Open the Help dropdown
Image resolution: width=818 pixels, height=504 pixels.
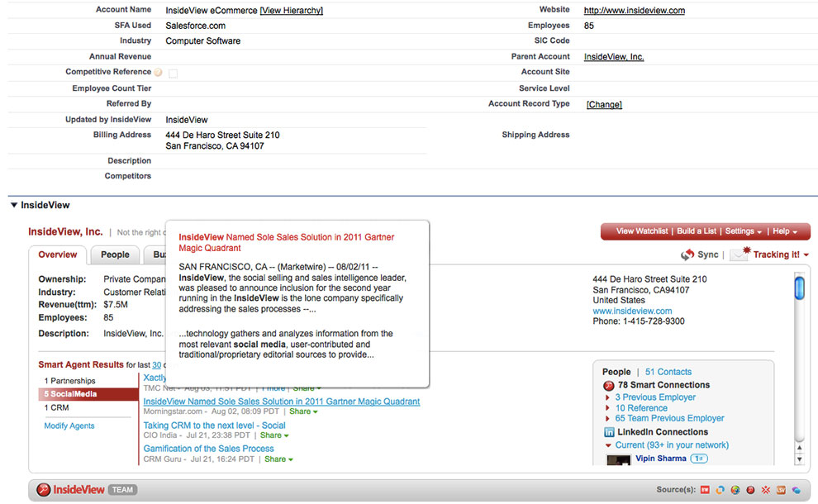pyautogui.click(x=785, y=231)
